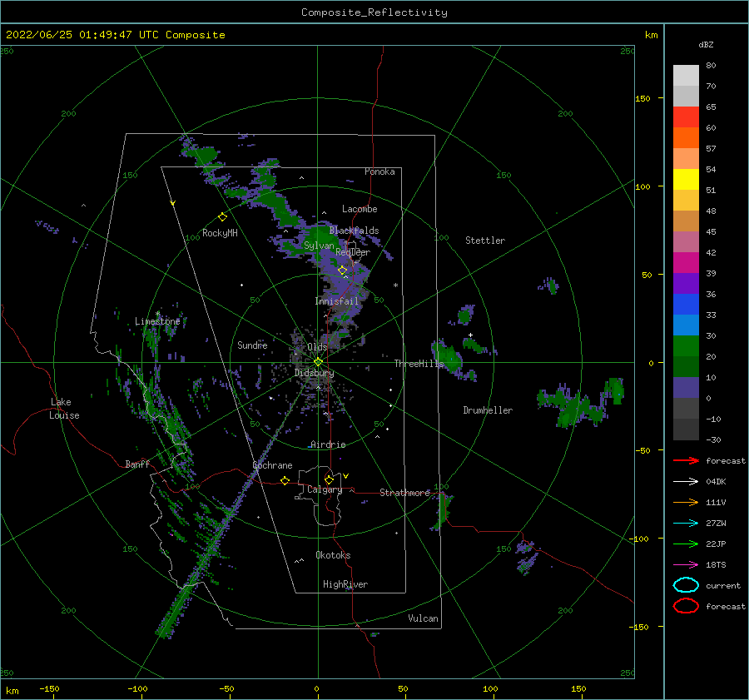Click the Cochrane city label

[272, 465]
